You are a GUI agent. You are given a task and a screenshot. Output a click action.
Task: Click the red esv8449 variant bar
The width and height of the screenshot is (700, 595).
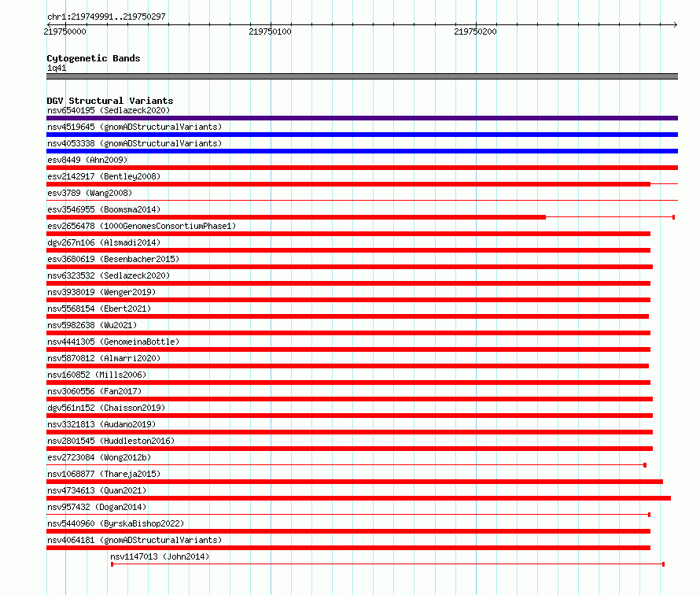click(362, 168)
